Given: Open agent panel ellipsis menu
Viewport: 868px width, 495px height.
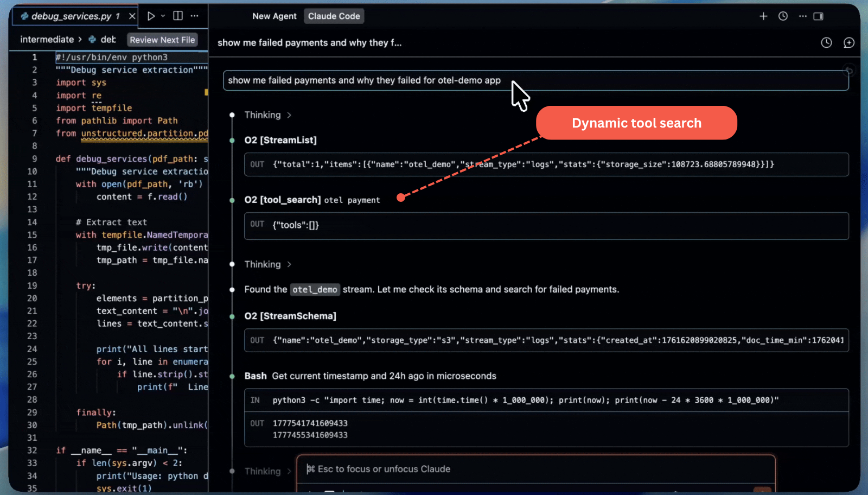Looking at the screenshot, I should pyautogui.click(x=803, y=16).
